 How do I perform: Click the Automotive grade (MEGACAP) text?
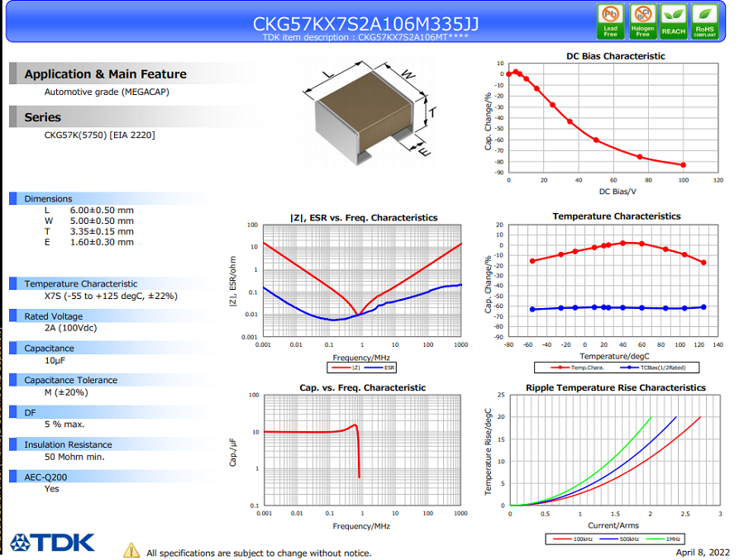click(107, 92)
